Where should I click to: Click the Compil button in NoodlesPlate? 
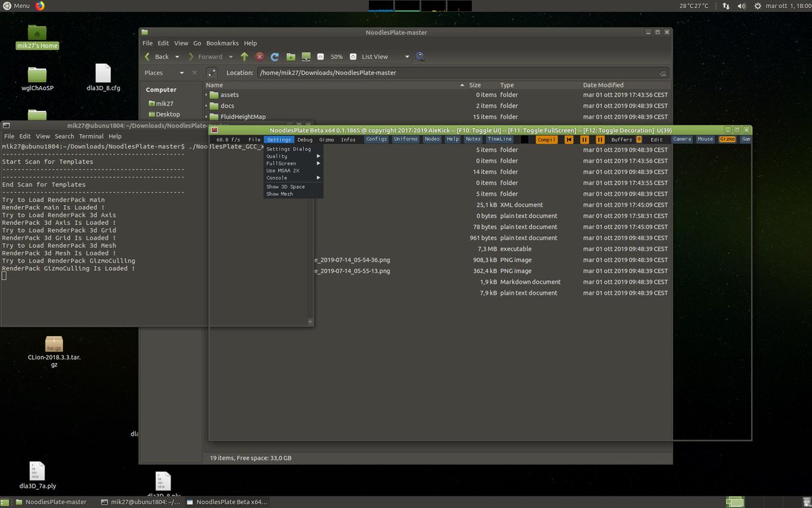click(x=547, y=140)
